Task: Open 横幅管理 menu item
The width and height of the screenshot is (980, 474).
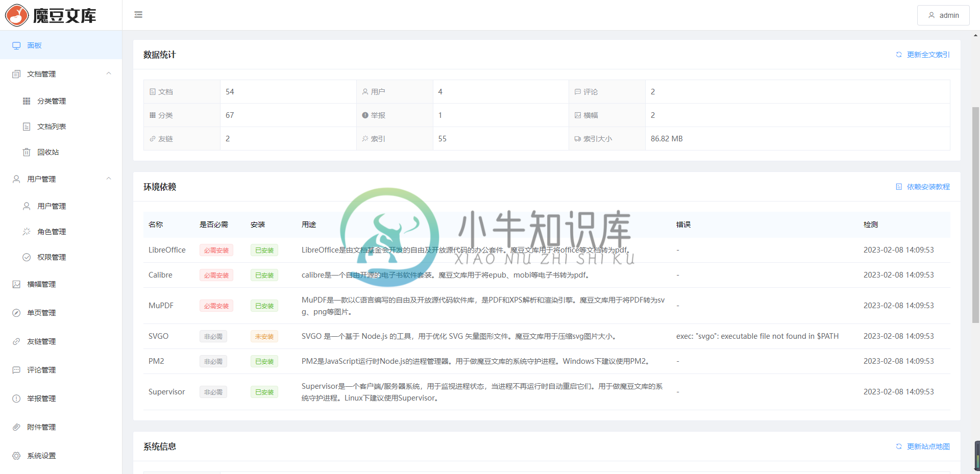Action: pos(61,284)
